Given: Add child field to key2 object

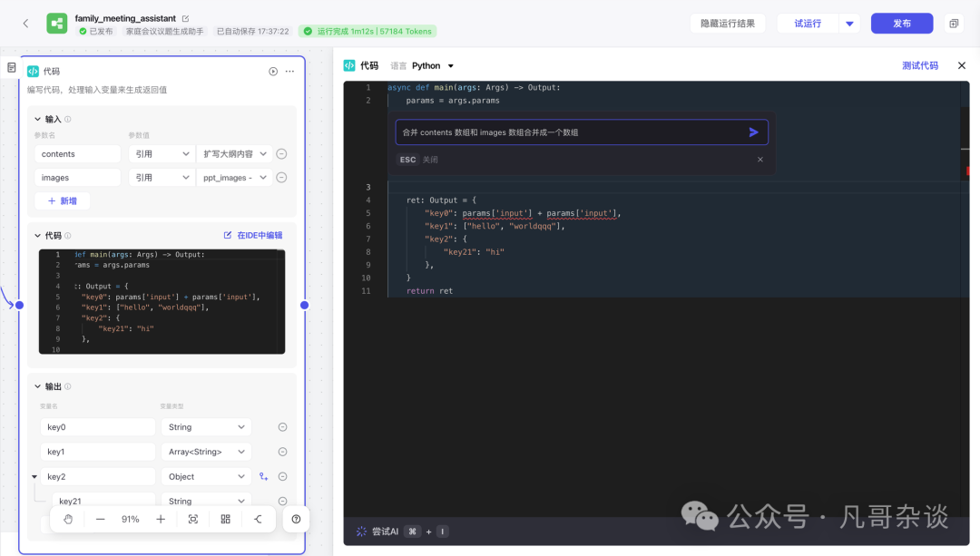Looking at the screenshot, I should point(264,477).
